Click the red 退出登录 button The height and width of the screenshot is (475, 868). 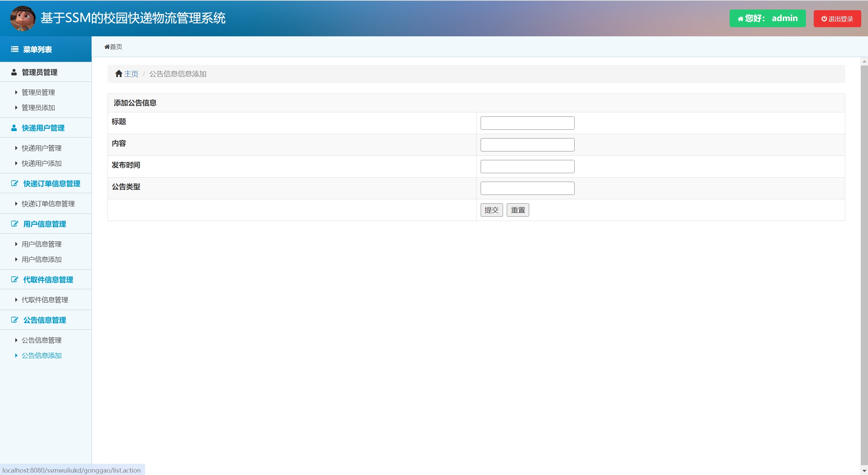(837, 19)
